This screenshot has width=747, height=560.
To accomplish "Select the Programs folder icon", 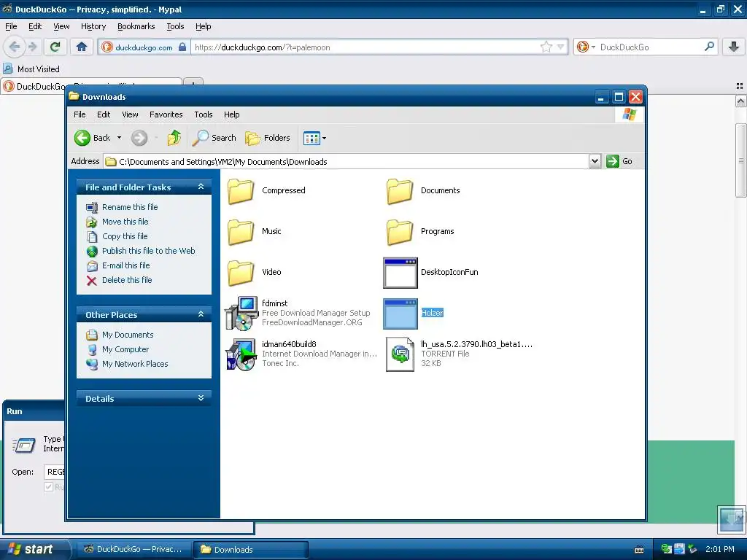I will (x=399, y=232).
